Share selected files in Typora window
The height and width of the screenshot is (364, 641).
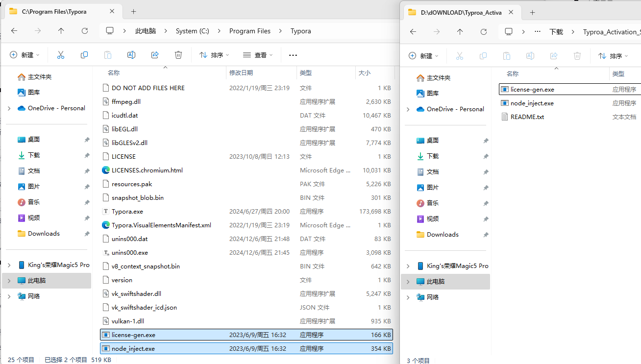pos(155,55)
